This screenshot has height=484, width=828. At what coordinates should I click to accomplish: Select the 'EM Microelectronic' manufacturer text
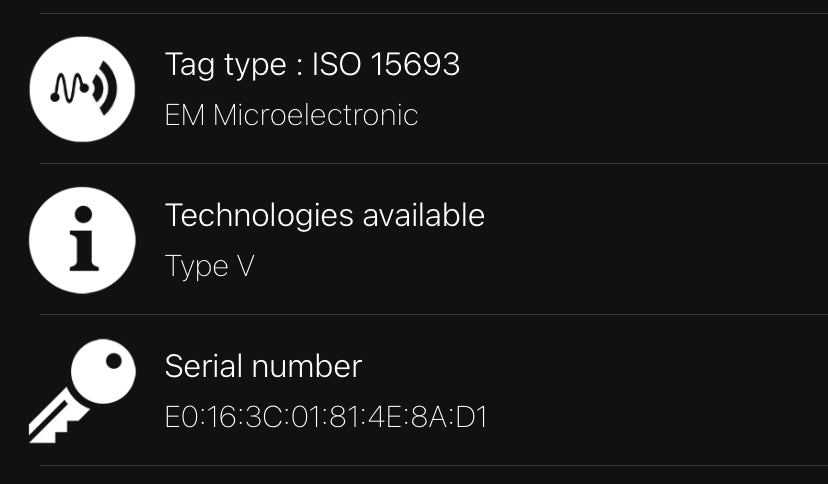(x=291, y=115)
